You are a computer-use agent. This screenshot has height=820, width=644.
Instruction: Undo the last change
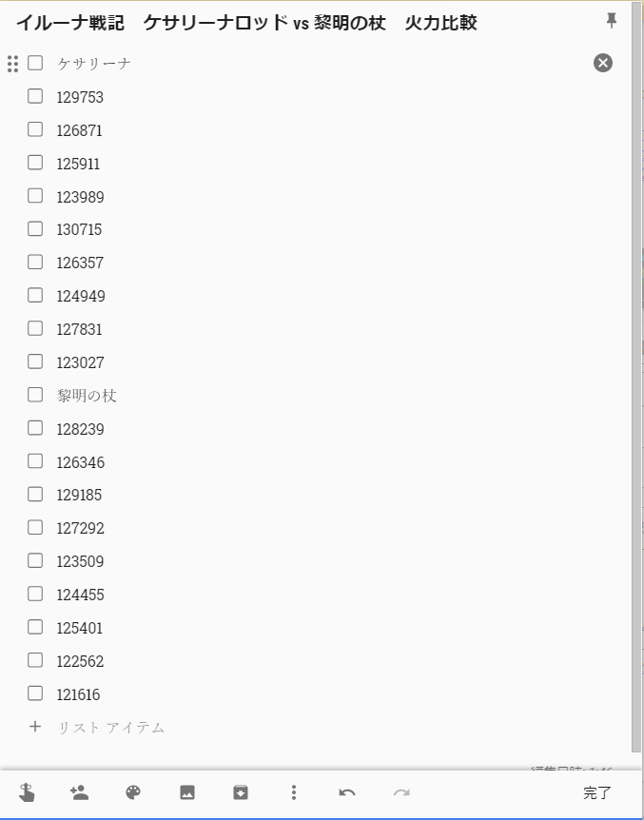pos(347,792)
